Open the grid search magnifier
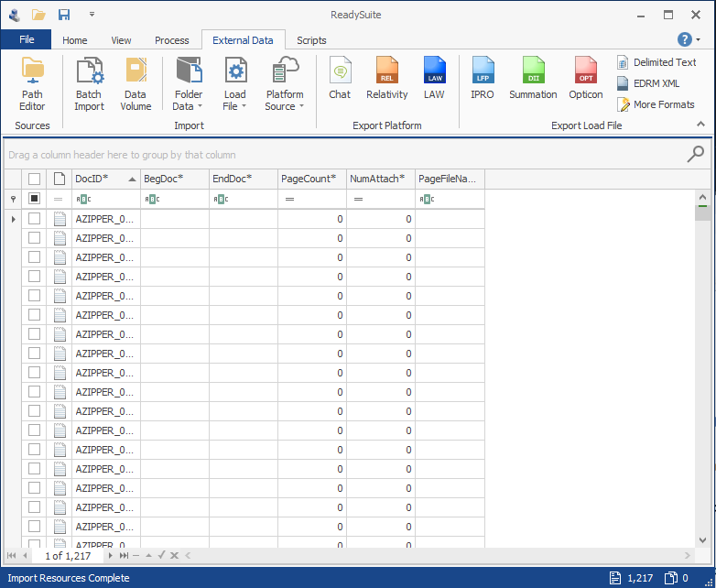Image resolution: width=716 pixels, height=588 pixels. (x=695, y=155)
